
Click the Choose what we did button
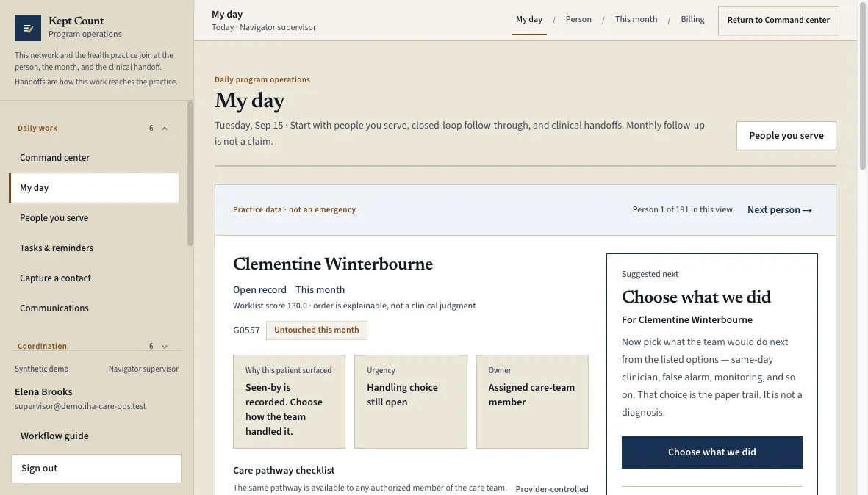click(712, 452)
